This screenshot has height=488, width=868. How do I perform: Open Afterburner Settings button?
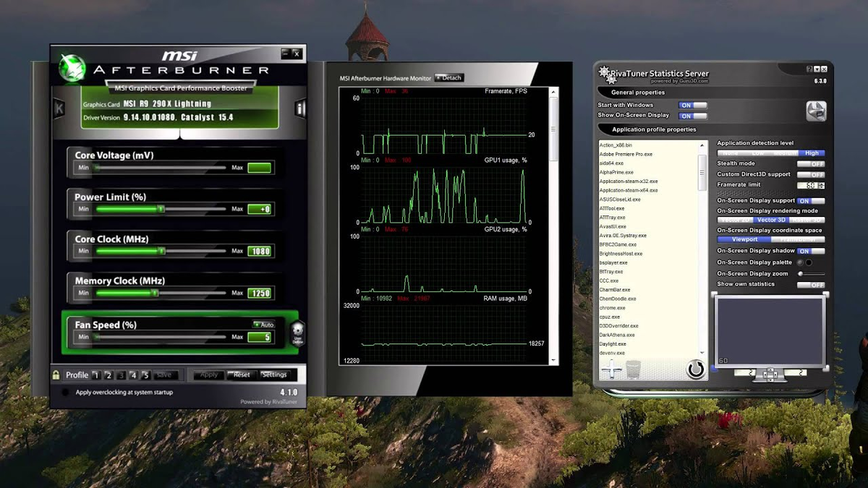(275, 374)
